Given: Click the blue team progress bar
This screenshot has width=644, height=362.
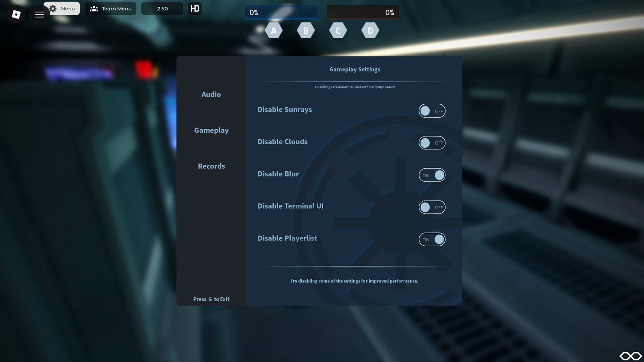Looking at the screenshot, I should [281, 12].
